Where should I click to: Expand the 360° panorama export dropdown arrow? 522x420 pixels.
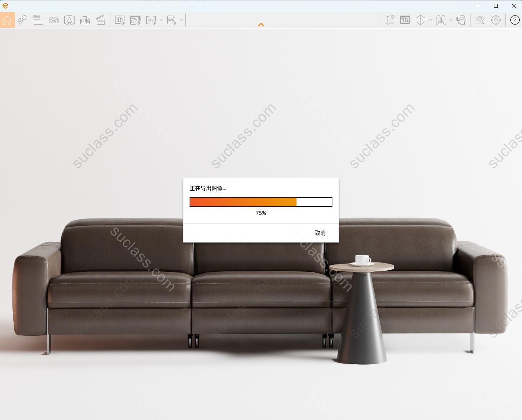pos(161,20)
